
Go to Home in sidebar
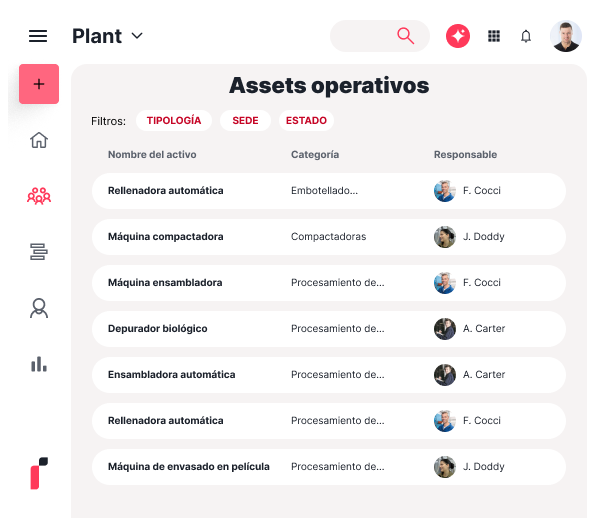click(39, 140)
